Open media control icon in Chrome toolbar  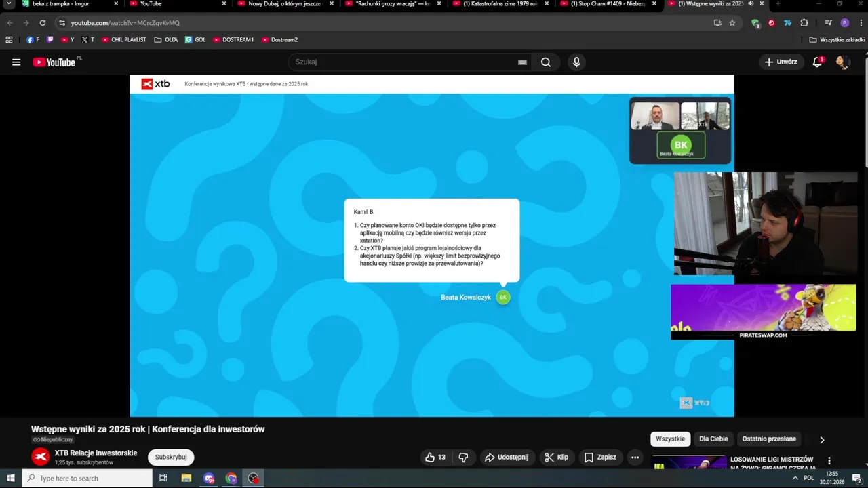tap(828, 22)
